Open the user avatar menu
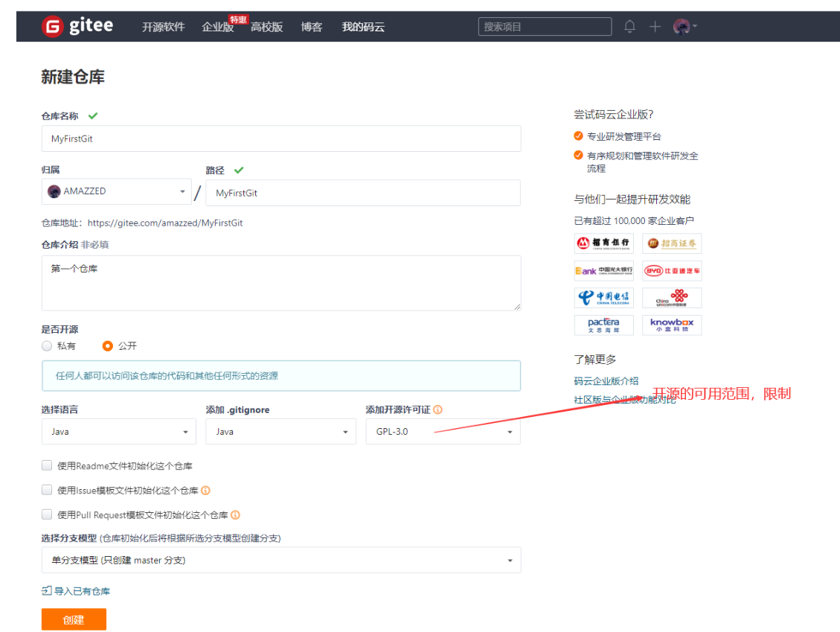 point(684,26)
